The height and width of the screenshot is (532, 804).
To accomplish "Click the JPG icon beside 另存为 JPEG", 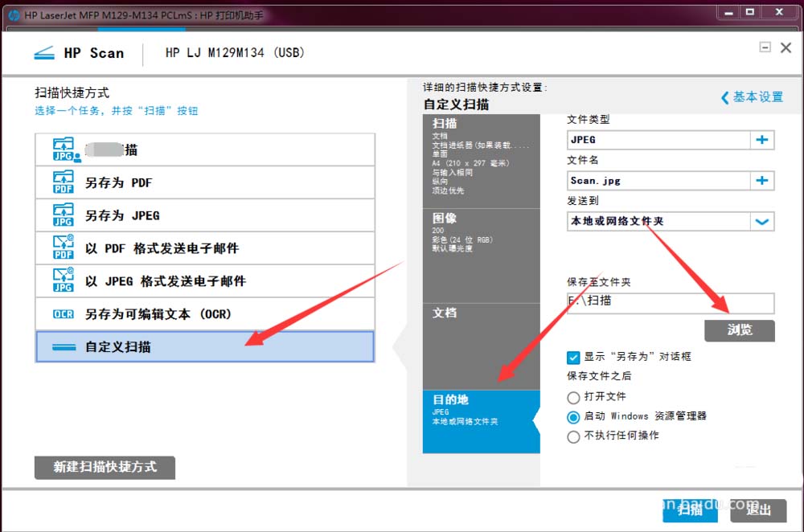I will 64,215.
